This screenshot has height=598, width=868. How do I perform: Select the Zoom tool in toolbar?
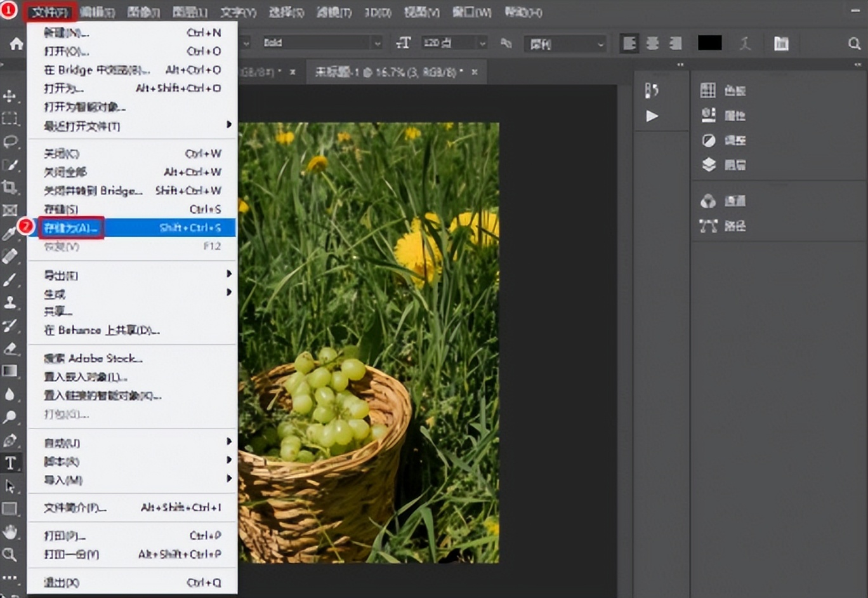(10, 555)
